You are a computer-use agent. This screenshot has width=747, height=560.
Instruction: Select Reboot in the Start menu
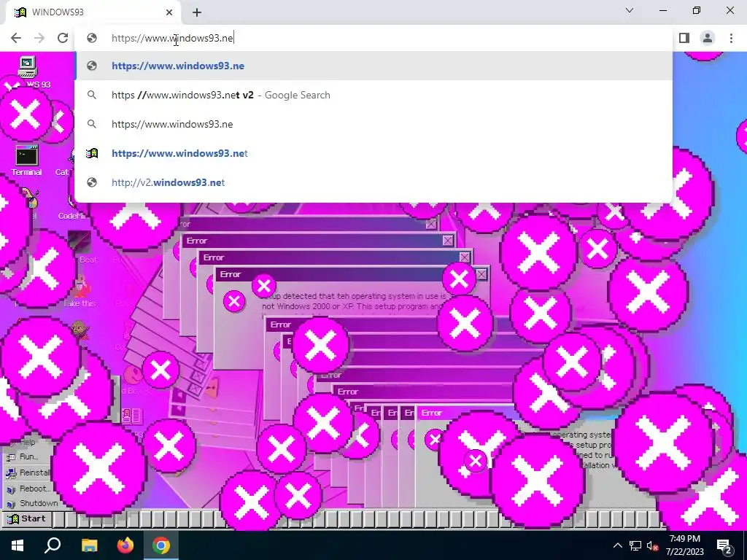tap(28, 489)
